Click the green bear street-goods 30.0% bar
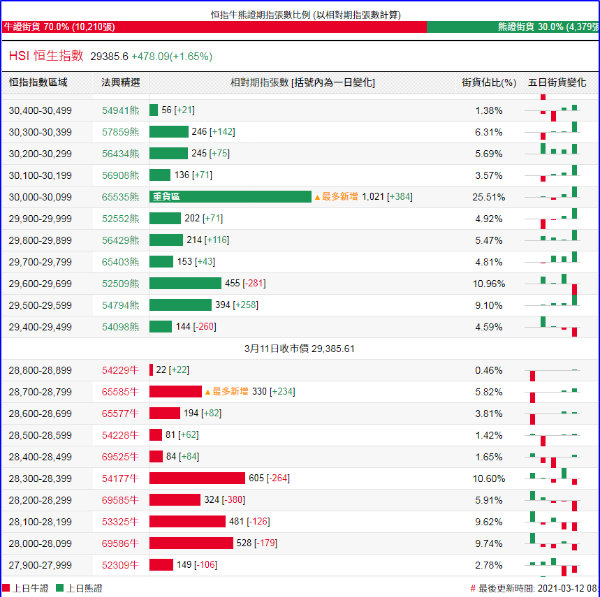Viewport: 600px width, 597px height. (x=513, y=27)
